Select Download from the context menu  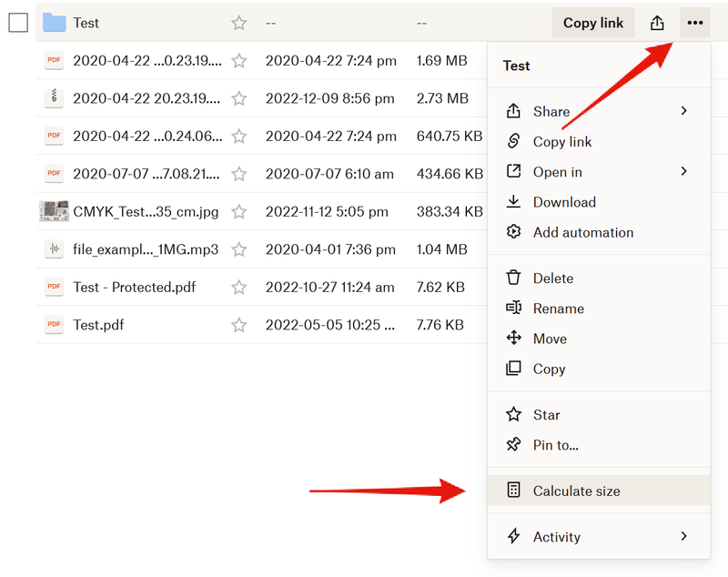[x=564, y=202]
